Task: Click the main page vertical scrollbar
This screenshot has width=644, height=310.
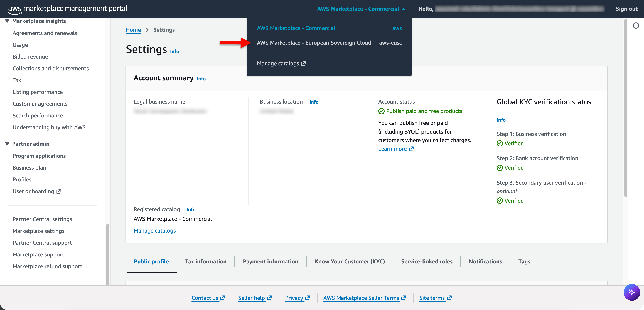Action: coord(626,107)
